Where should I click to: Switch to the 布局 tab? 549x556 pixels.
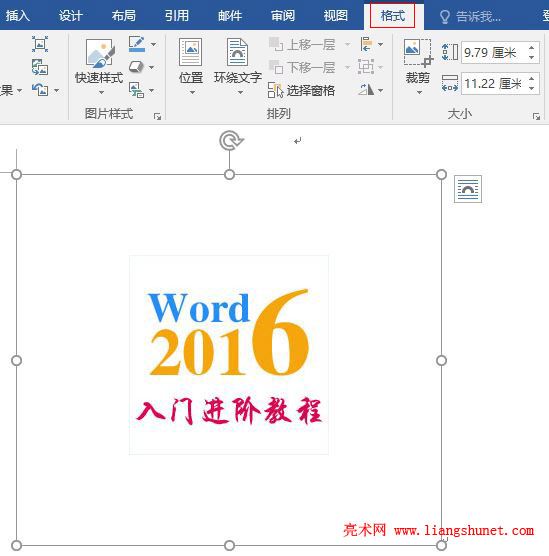coord(123,16)
